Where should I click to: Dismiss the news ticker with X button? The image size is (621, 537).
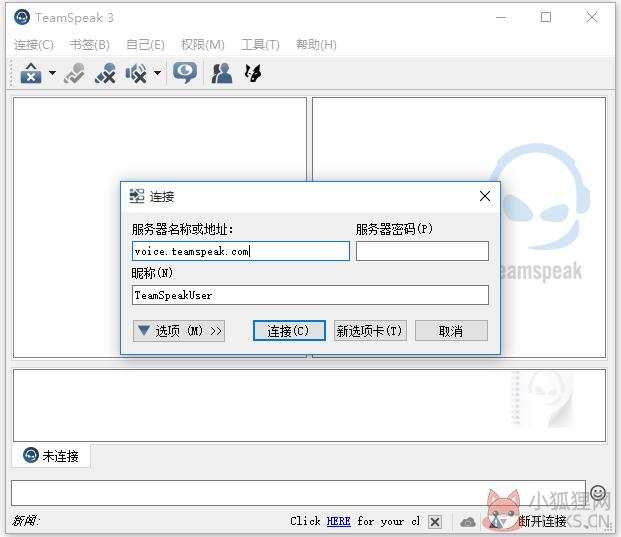tap(435, 522)
